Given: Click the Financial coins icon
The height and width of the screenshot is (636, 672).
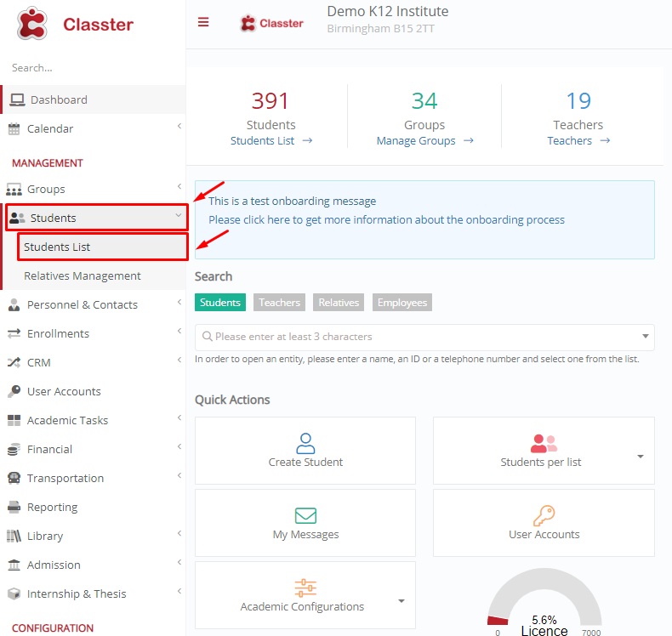Looking at the screenshot, I should coord(14,449).
